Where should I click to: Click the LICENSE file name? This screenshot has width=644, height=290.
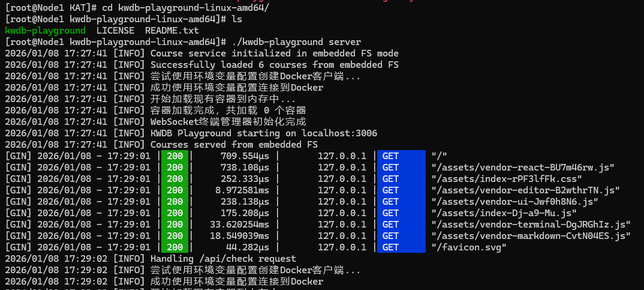tap(115, 31)
